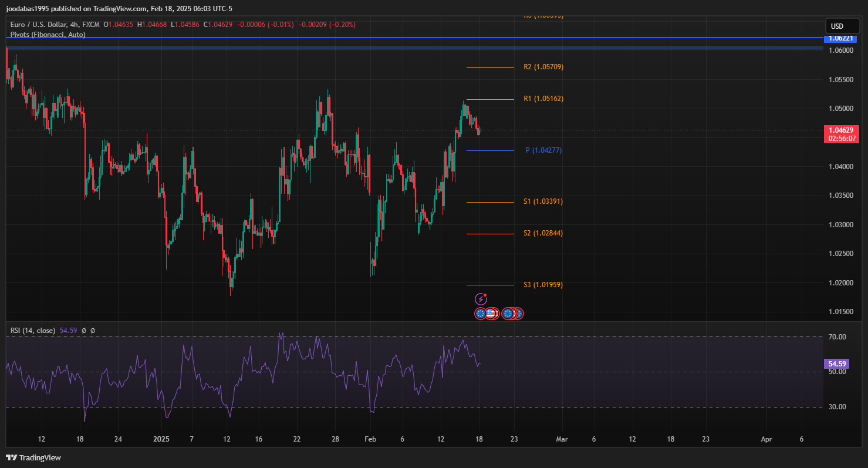Click the S3 (1.01959) support level label
Viewport: 868px width, 468px height.
[543, 285]
